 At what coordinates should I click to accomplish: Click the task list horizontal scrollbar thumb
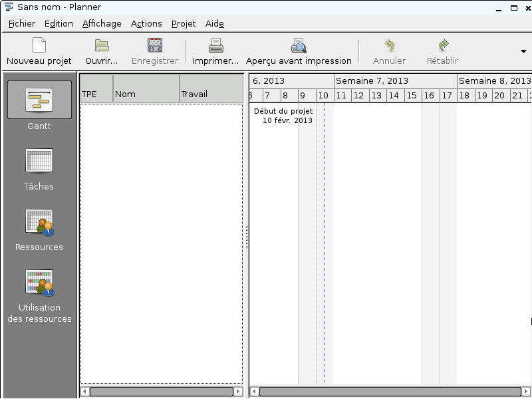tap(162, 392)
